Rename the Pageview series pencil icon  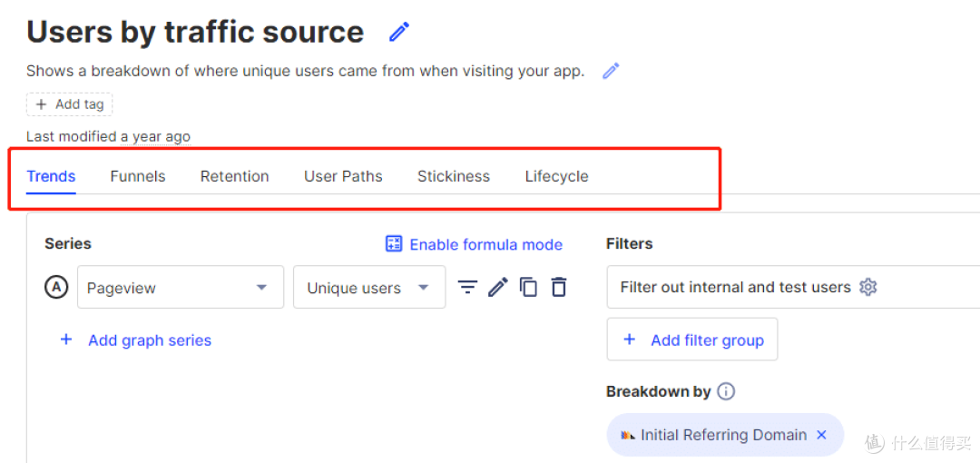pos(497,288)
